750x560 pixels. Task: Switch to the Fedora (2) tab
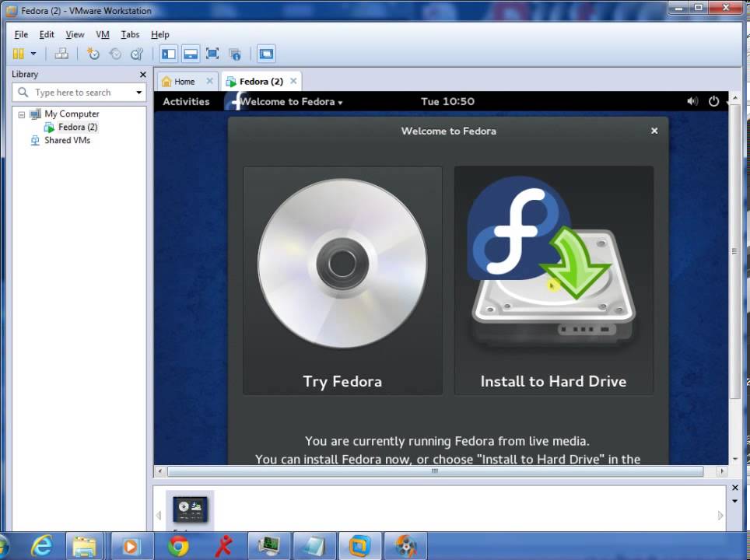261,82
